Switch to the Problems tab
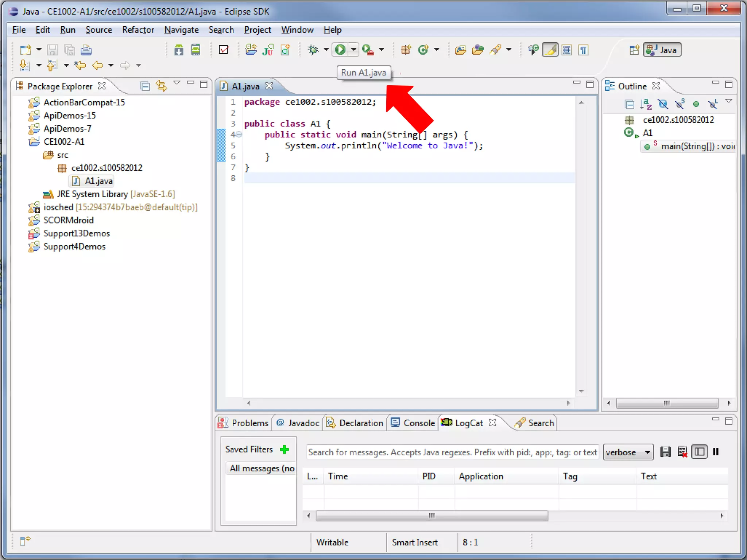Viewport: 747px width, 560px height. click(244, 423)
